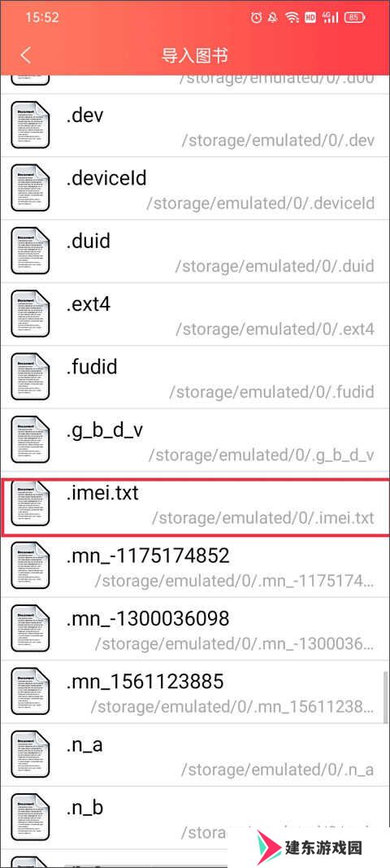Click the document icon beside .dev
This screenshot has height=868, width=390.
coord(30,125)
